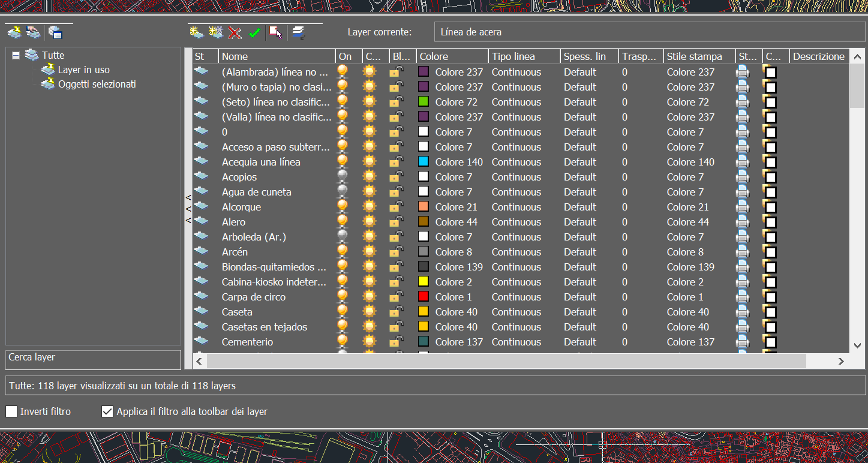868x463 pixels.
Task: Open the Layer States Manager icon
Action: tap(55, 32)
